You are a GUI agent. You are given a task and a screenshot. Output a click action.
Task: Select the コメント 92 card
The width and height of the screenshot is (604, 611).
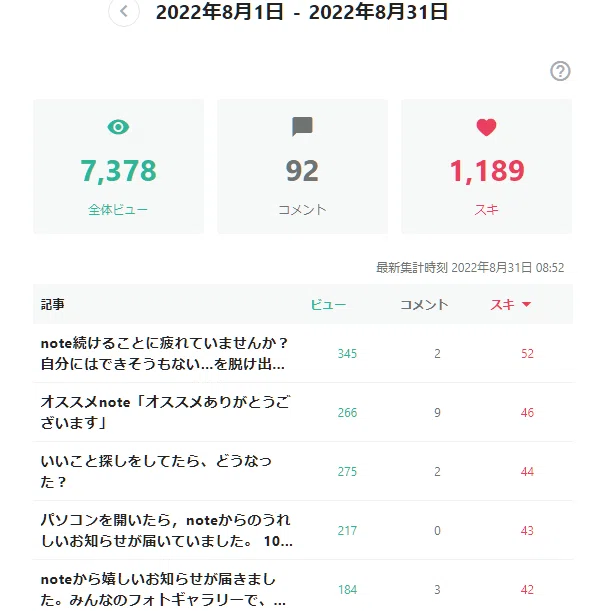coord(302,166)
